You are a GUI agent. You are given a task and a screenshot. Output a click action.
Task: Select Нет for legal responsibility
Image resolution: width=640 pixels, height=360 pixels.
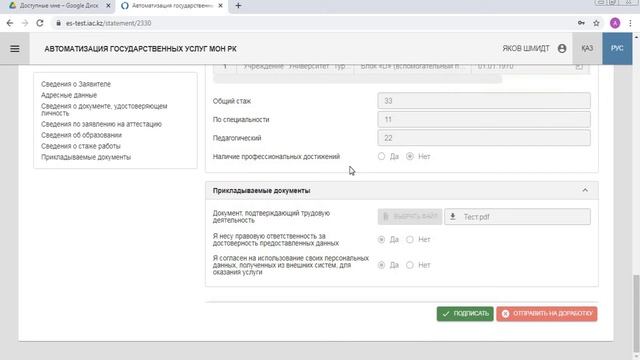tap(410, 240)
